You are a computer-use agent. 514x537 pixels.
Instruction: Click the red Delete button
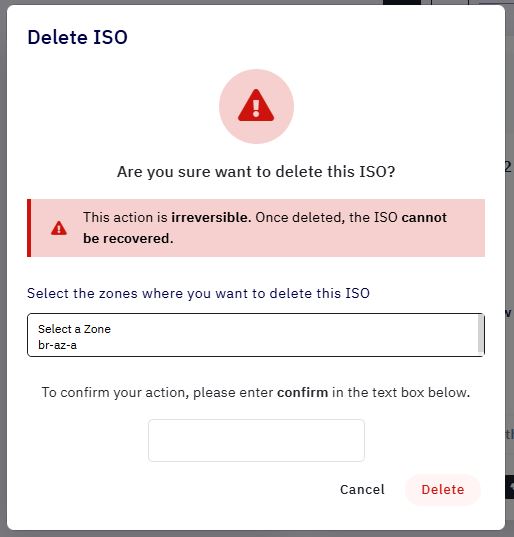pyautogui.click(x=443, y=489)
